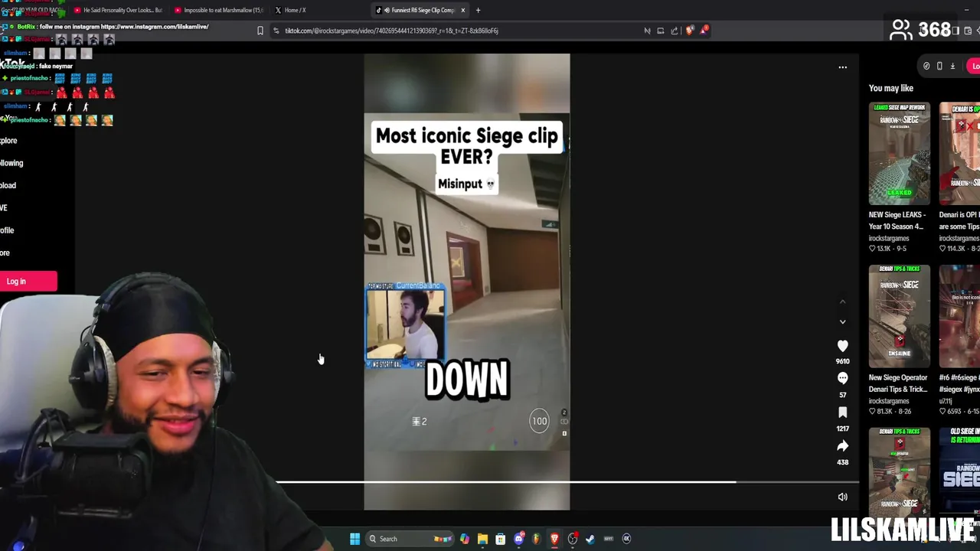Click the download desktop app icon

pyautogui.click(x=952, y=66)
